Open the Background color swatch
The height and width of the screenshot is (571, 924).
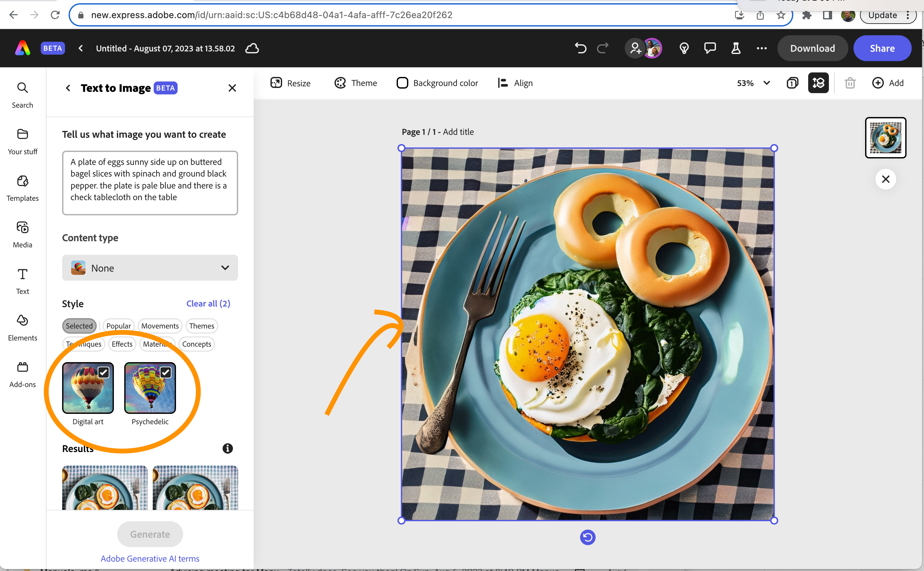click(402, 83)
